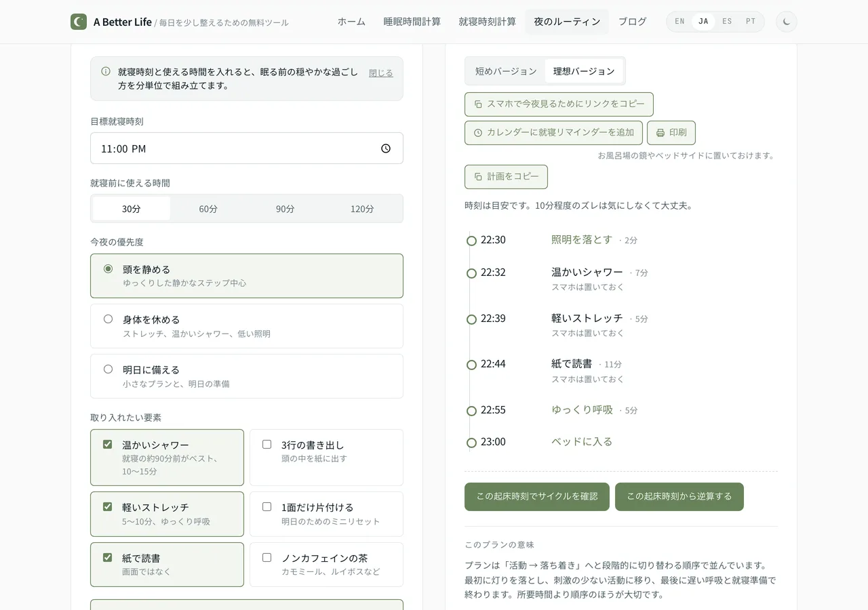Click the info icon in the hint box

(x=106, y=71)
